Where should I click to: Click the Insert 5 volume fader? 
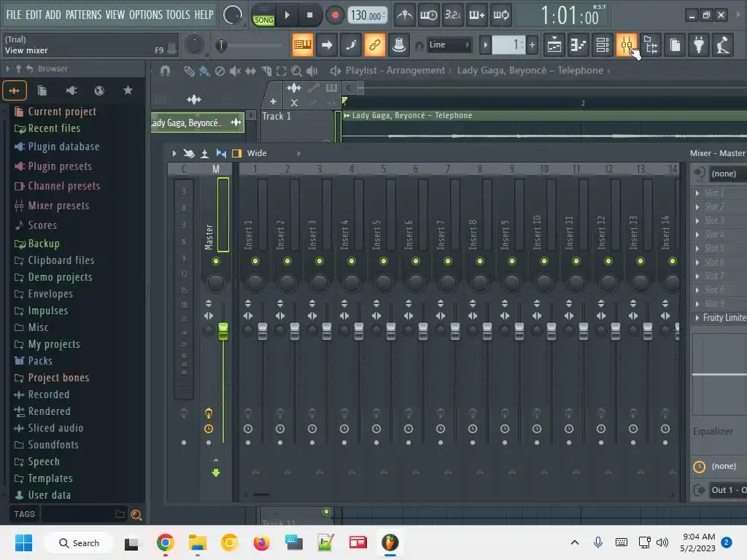tap(391, 332)
